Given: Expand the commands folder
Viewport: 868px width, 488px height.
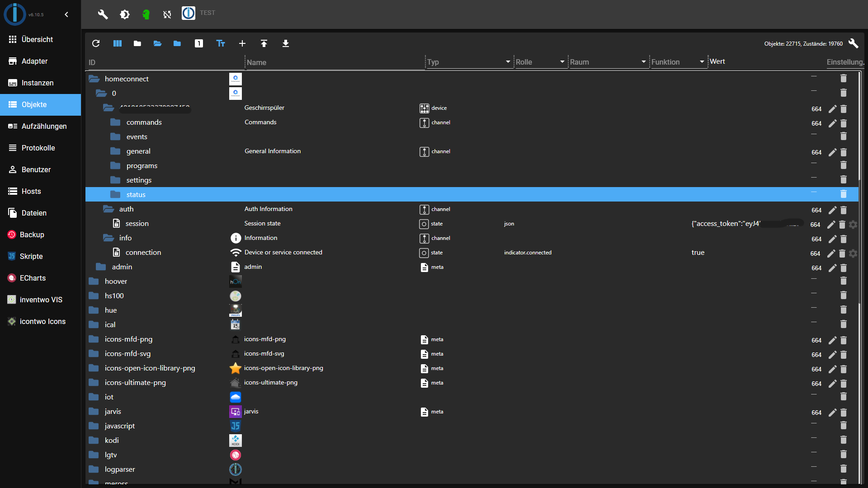Looking at the screenshot, I should tap(115, 122).
